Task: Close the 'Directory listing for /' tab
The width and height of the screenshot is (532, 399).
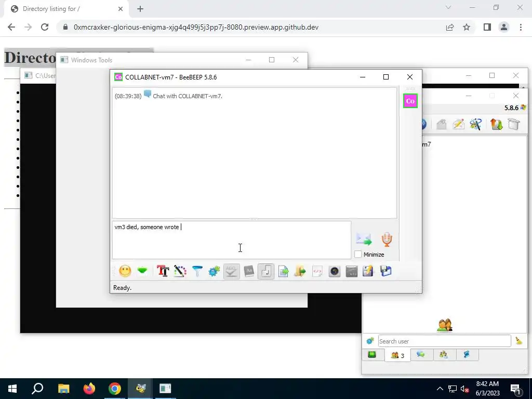Action: coord(121,9)
